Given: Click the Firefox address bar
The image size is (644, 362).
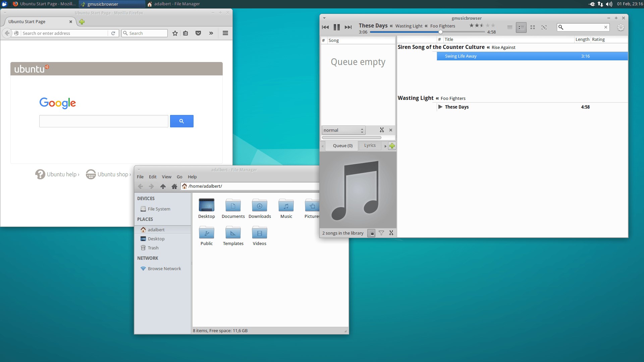Looking at the screenshot, I should click(64, 33).
